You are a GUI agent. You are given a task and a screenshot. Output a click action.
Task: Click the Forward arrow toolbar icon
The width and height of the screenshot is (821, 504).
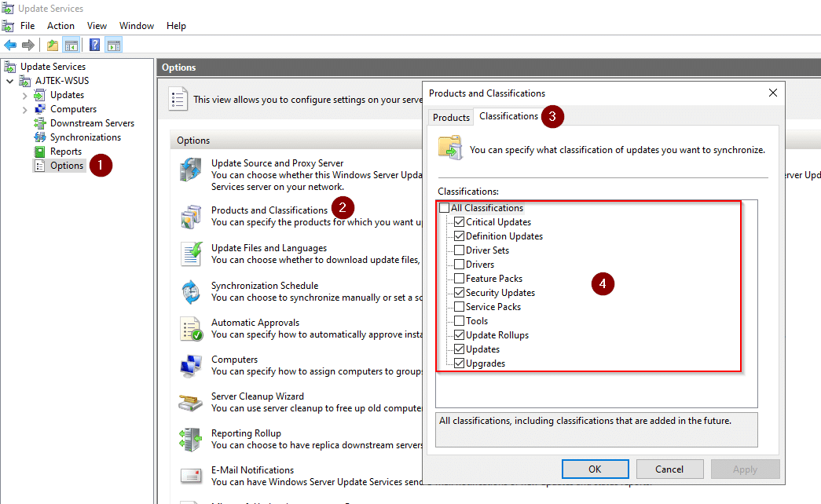coord(28,45)
